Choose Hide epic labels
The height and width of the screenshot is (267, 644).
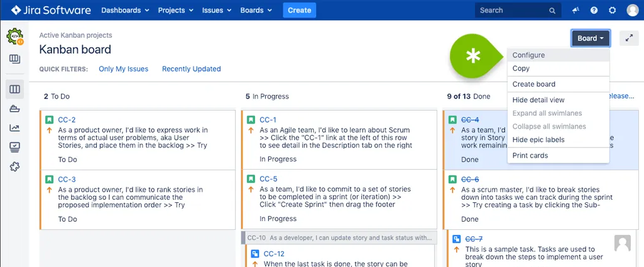[558, 139]
